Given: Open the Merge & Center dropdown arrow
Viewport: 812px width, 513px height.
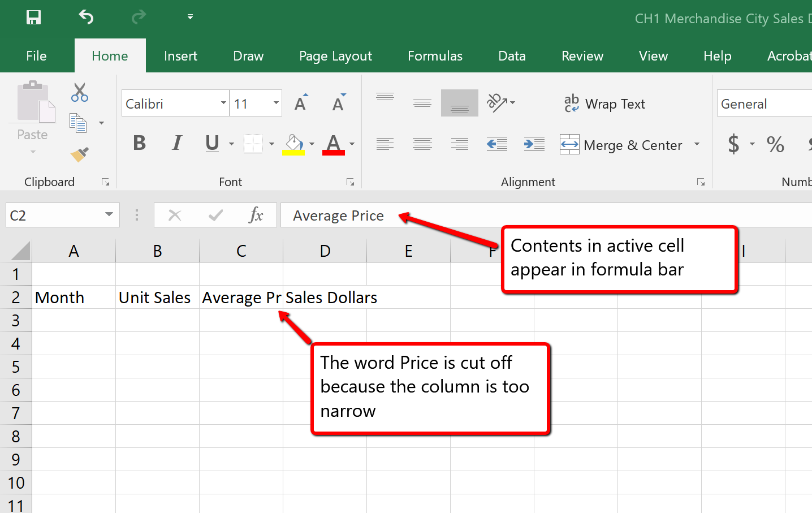Looking at the screenshot, I should pos(697,144).
